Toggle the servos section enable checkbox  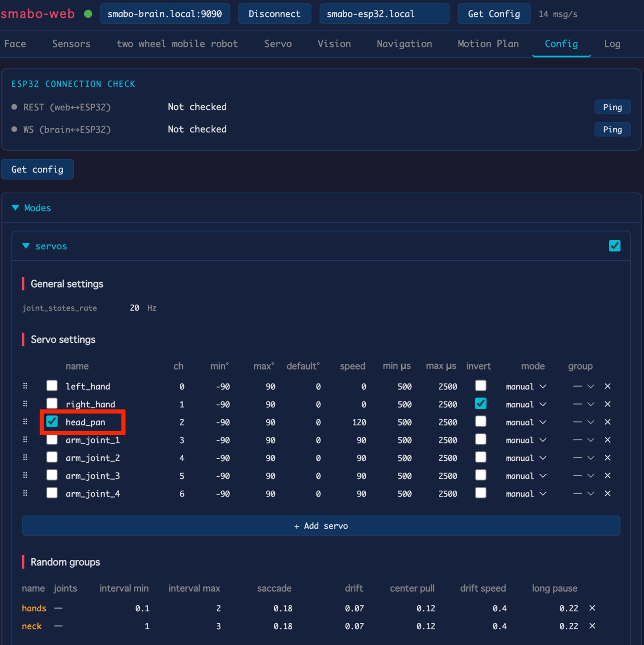[615, 246]
